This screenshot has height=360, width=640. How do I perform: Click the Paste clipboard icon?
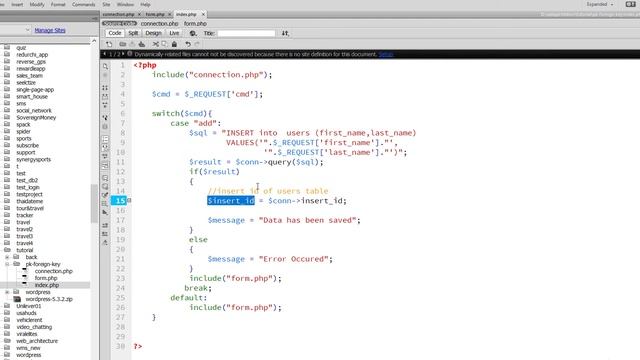174,44
